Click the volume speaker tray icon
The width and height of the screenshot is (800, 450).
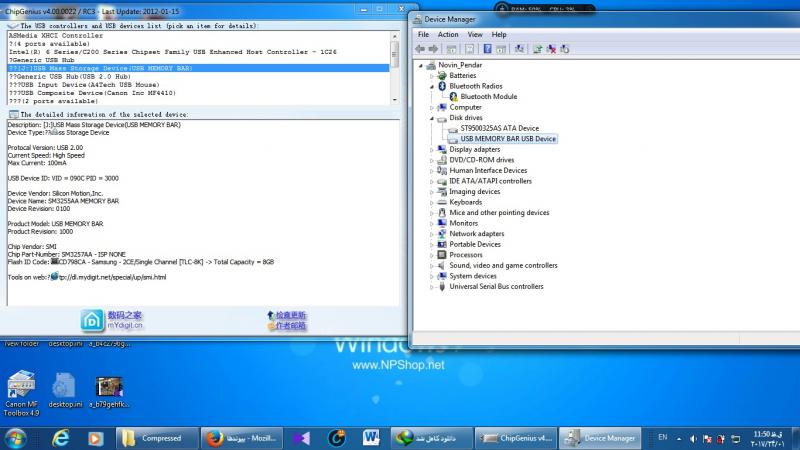[x=693, y=439]
